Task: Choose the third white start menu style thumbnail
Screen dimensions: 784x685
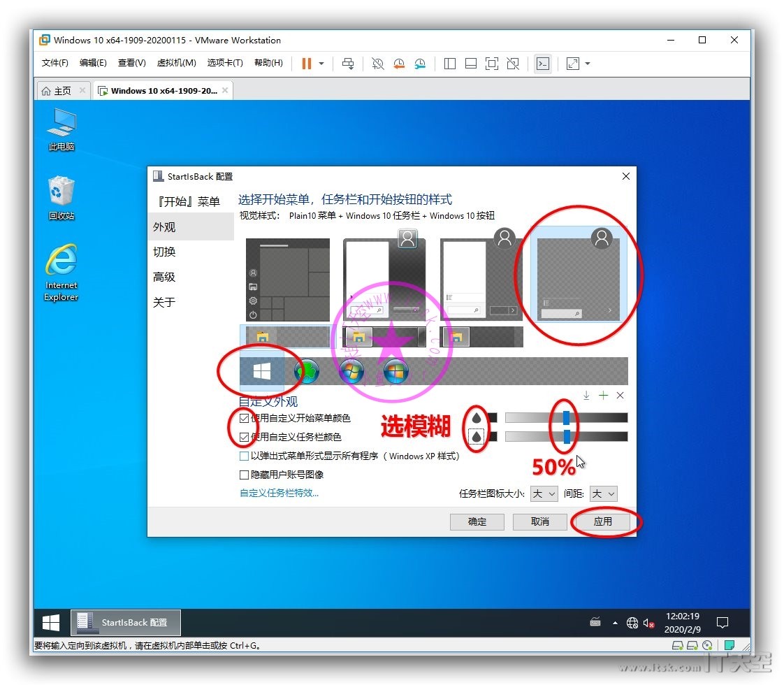Action: coord(481,276)
